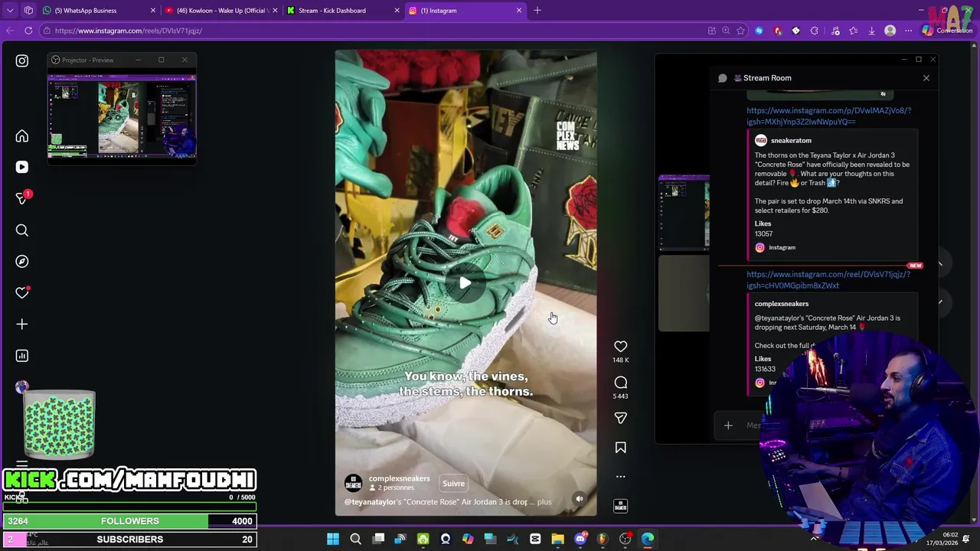Screen dimensions: 980x551
Task: Open Discord from taskbar
Action: [x=580, y=539]
